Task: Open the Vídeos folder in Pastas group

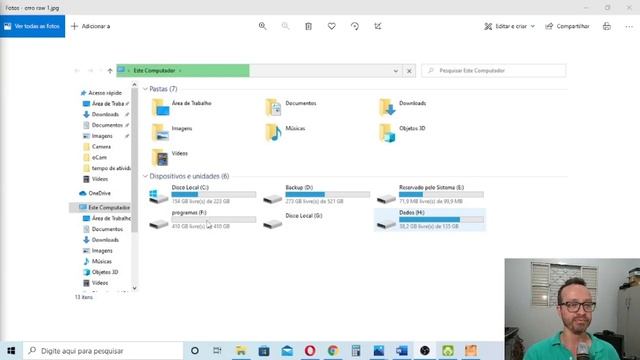Action: [170, 157]
